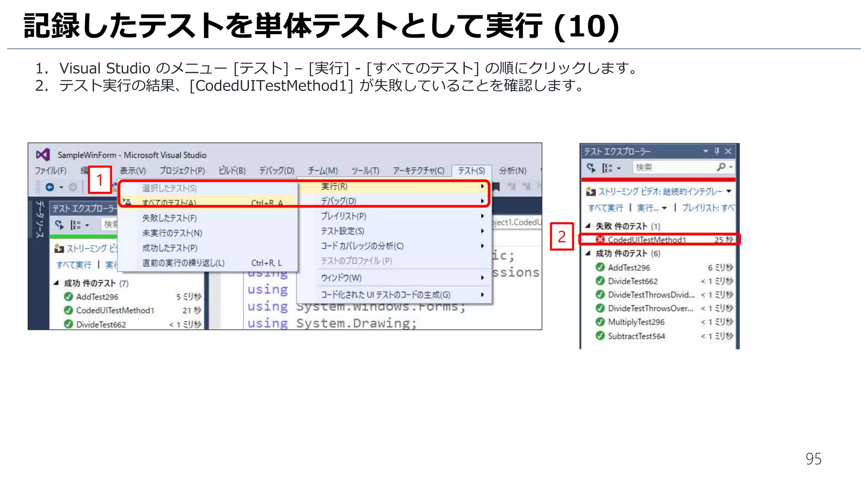Screen dimensions: 868x488
Task: Close the right Test Explorer panel
Action: [728, 151]
